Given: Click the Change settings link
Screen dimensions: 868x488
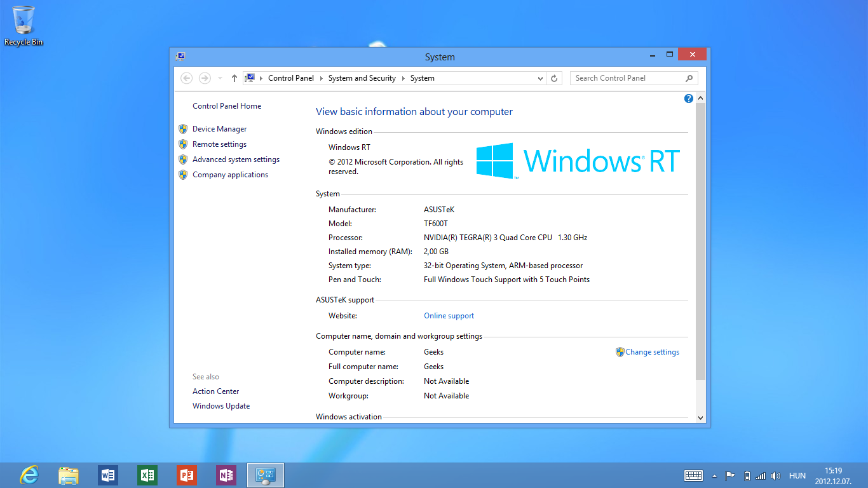Looking at the screenshot, I should 652,352.
